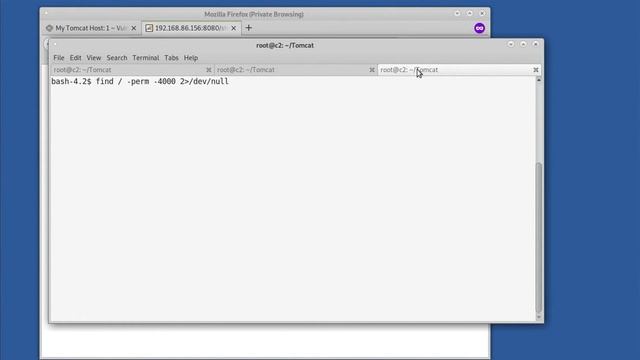Select the My Tomcat Host Firefox tab

[x=91, y=28]
